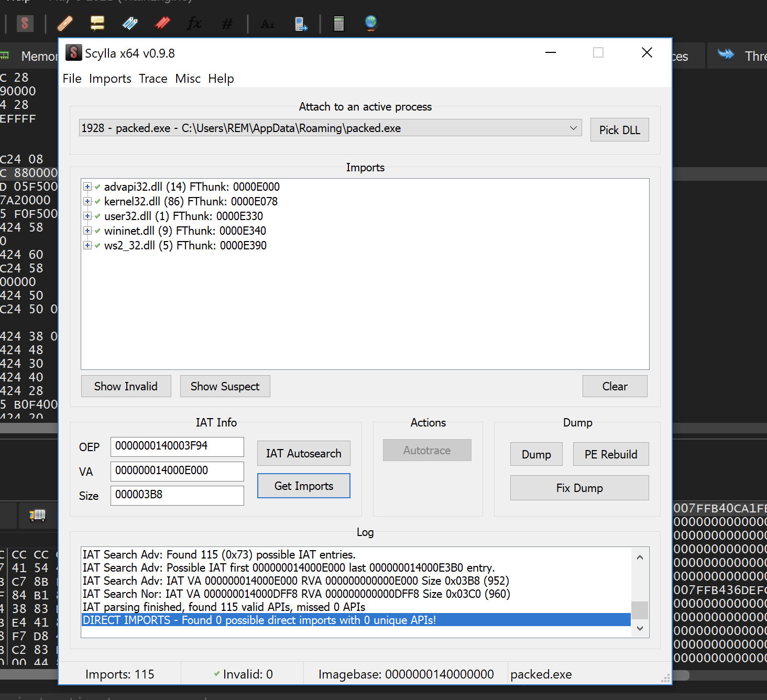Expand the kernel32.dll import node

(87, 202)
